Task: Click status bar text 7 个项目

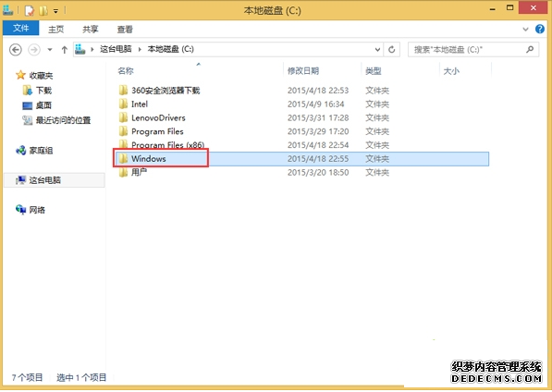Action: coord(27,377)
